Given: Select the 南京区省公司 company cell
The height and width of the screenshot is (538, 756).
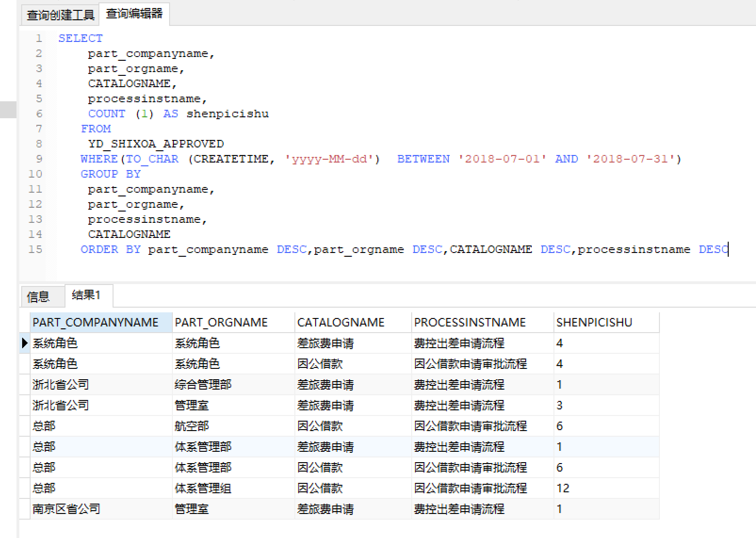Looking at the screenshot, I should click(x=66, y=509).
